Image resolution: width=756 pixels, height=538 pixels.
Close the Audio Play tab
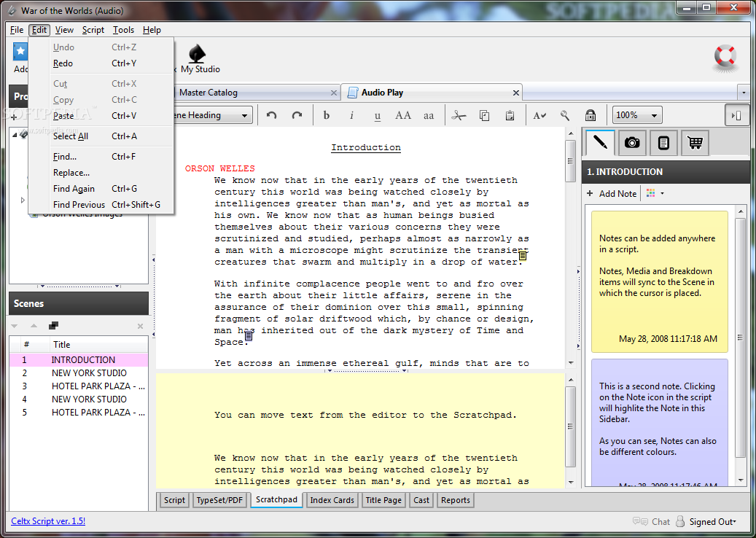[x=516, y=93]
